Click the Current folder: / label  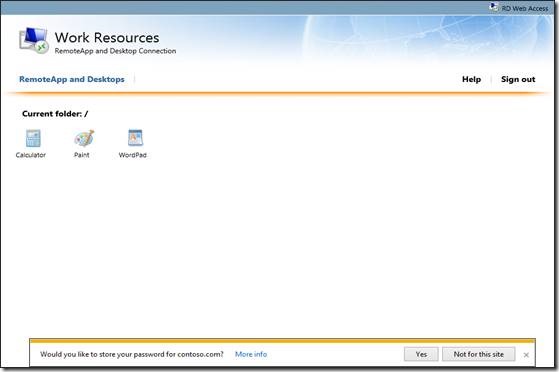(55, 114)
